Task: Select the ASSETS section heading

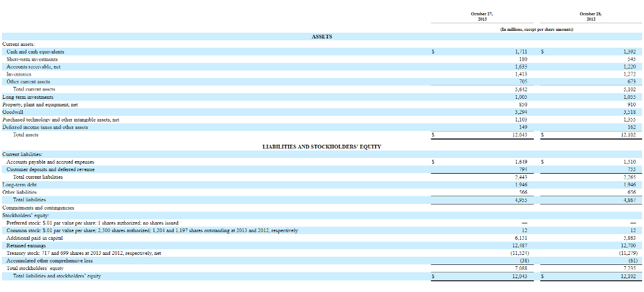Action: click(322, 36)
